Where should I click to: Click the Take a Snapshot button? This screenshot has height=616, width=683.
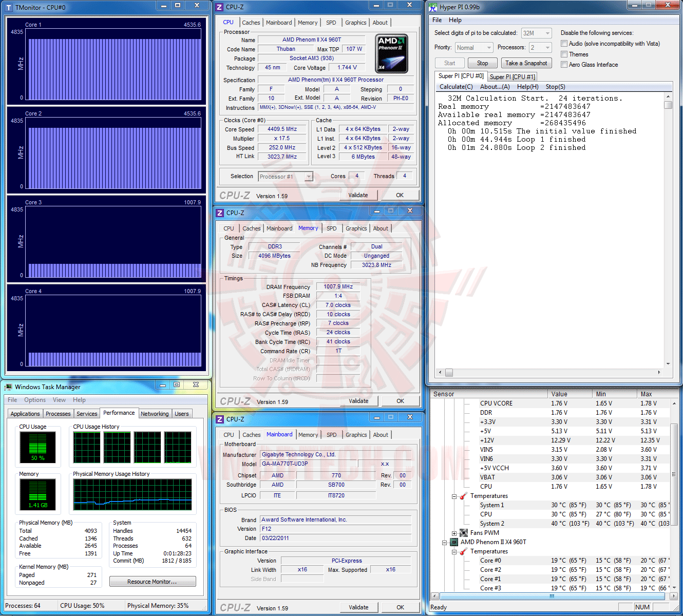pyautogui.click(x=526, y=63)
